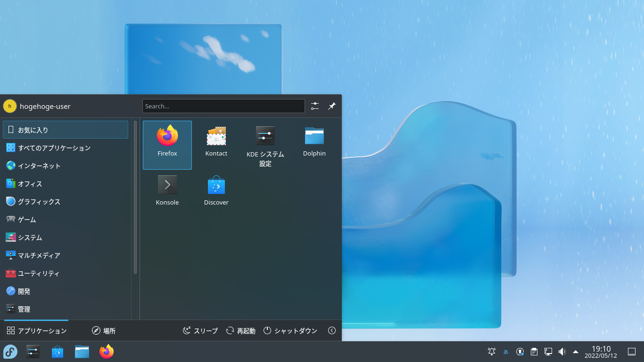Screen dimensions: 644x362
Task: Open Dolphin from the taskbar
Action: [82, 352]
